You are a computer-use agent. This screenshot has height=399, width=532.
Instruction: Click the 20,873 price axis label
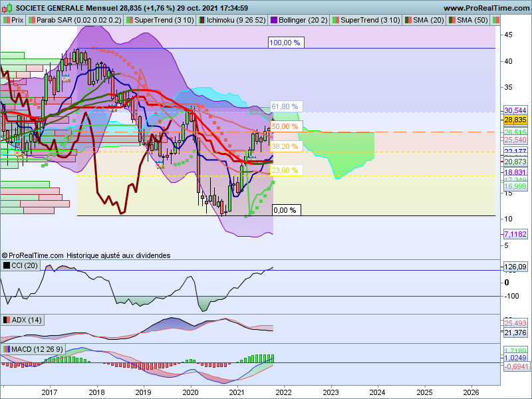pos(515,162)
